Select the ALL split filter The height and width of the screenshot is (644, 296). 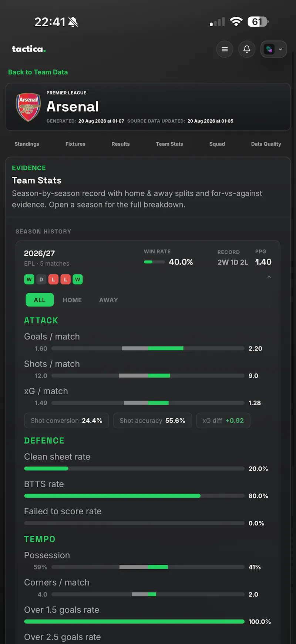40,300
